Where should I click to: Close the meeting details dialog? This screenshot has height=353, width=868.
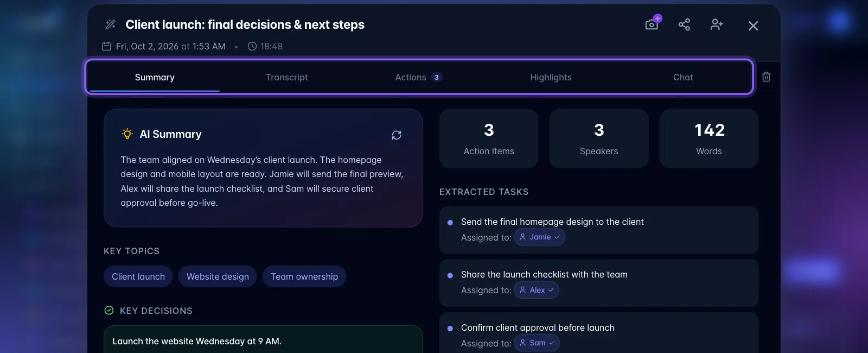point(753,26)
